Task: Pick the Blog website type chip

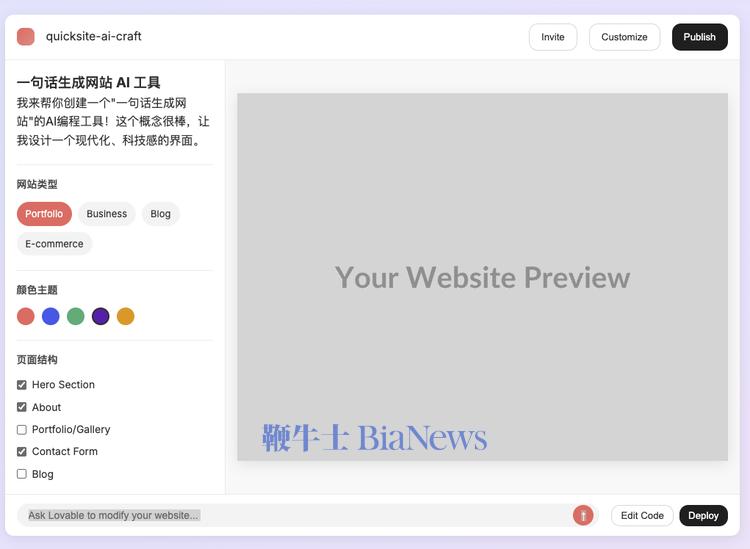Action: (160, 214)
